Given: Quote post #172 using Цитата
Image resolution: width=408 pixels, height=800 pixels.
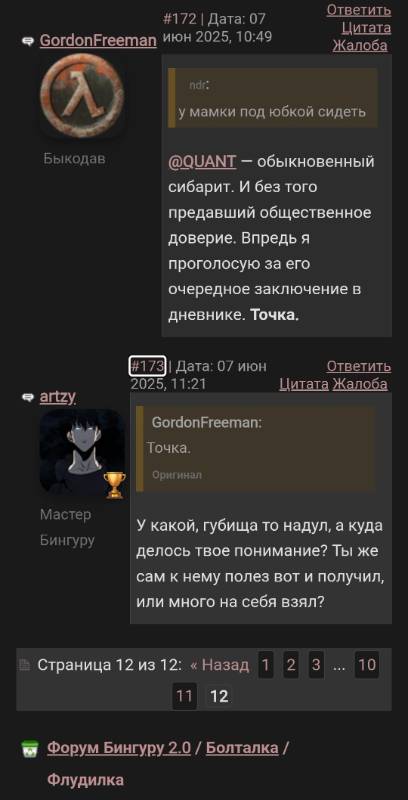Looking at the screenshot, I should tap(366, 28).
